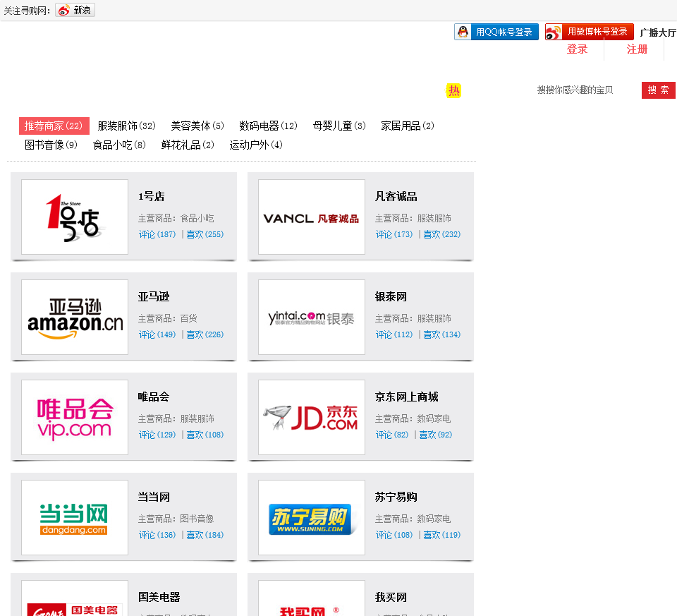Open the yintai.com 银泰 logo thumbnail

[x=312, y=317]
